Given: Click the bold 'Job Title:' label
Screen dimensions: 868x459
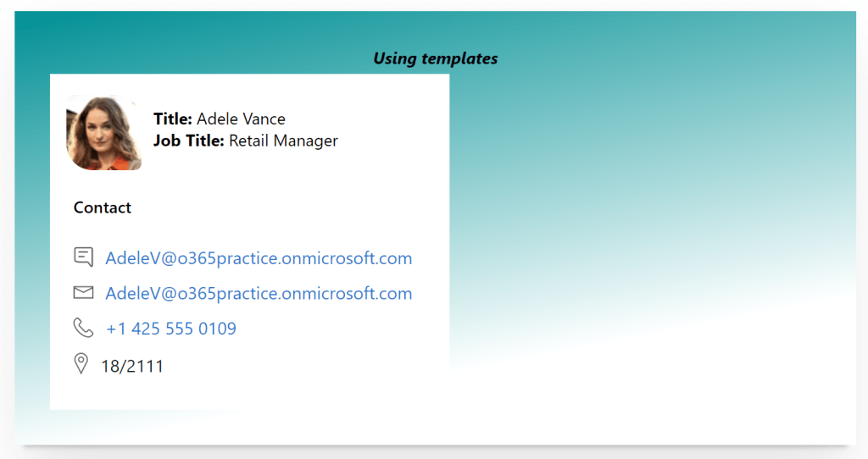Looking at the screenshot, I should 188,141.
